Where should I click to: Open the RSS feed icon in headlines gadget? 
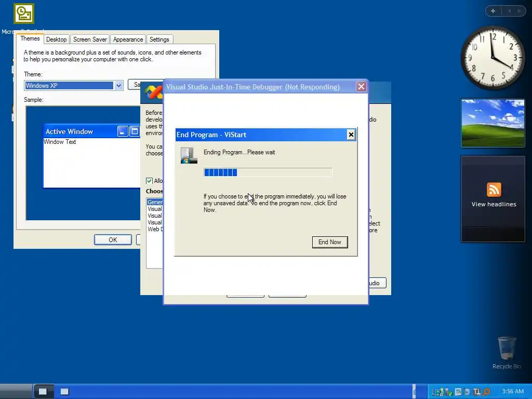[x=494, y=189]
